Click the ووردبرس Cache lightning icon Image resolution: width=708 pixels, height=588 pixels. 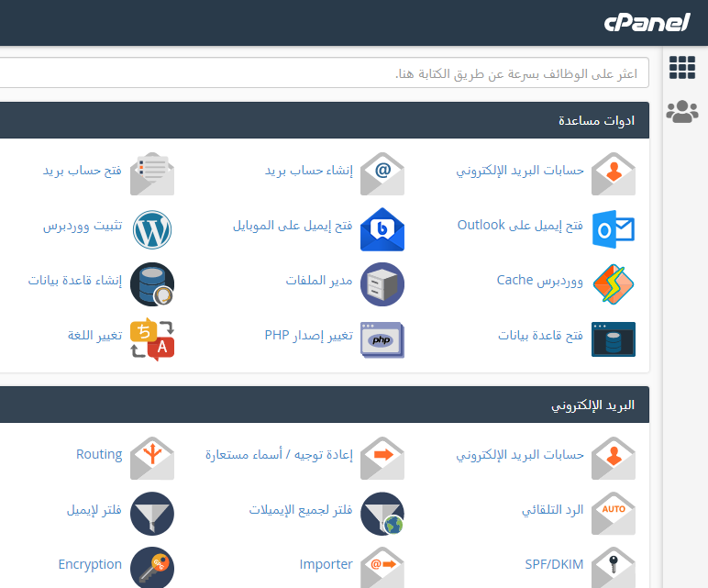click(x=614, y=284)
